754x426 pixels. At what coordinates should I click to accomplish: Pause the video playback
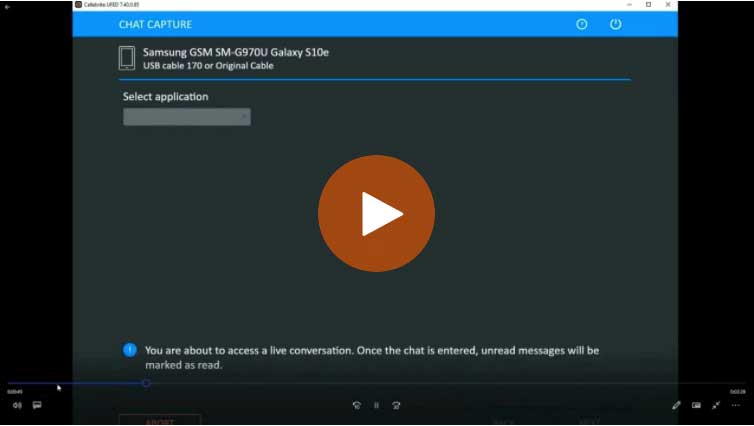(377, 405)
